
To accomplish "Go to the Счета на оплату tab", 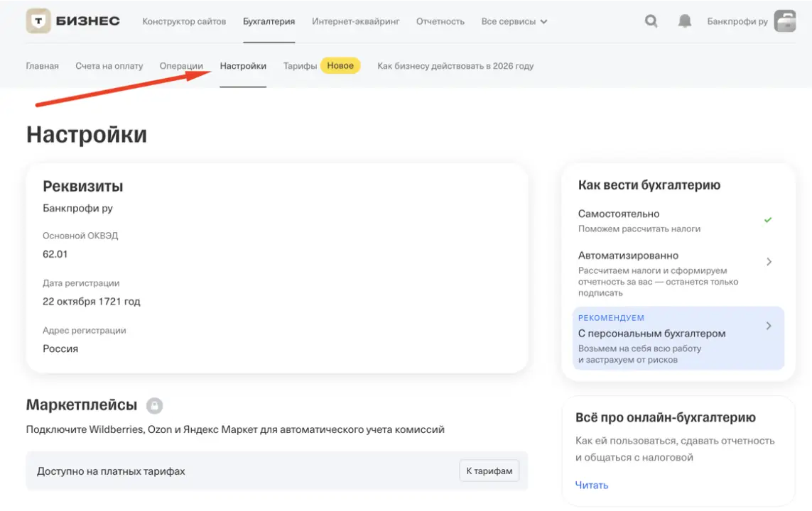I will (x=109, y=66).
